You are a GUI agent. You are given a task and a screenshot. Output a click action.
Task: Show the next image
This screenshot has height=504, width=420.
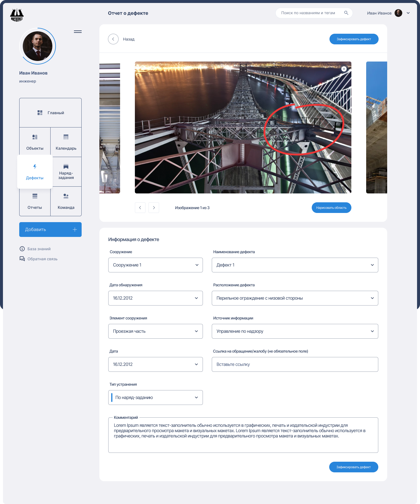(154, 208)
